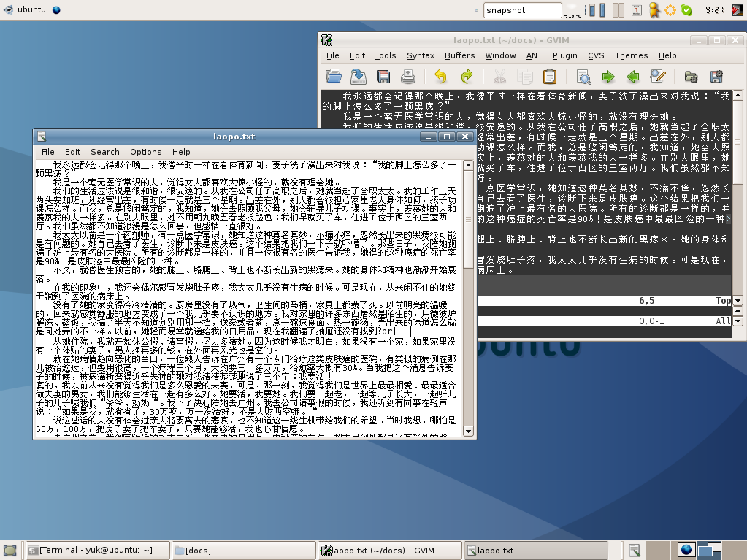Click the laopo.txt editor vertical scrollbar thumb
The width and height of the screenshot is (747, 560).
point(468,219)
